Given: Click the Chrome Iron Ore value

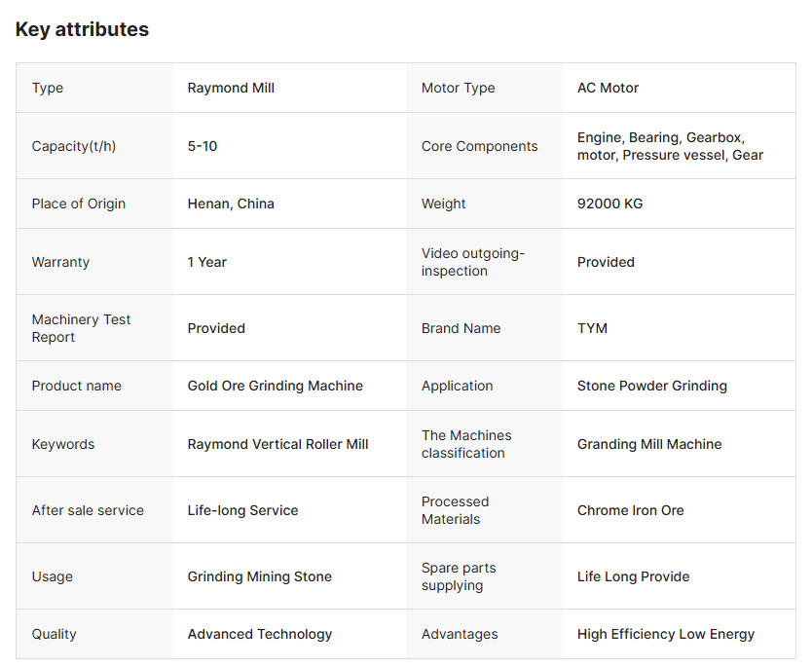Looking at the screenshot, I should point(631,510).
